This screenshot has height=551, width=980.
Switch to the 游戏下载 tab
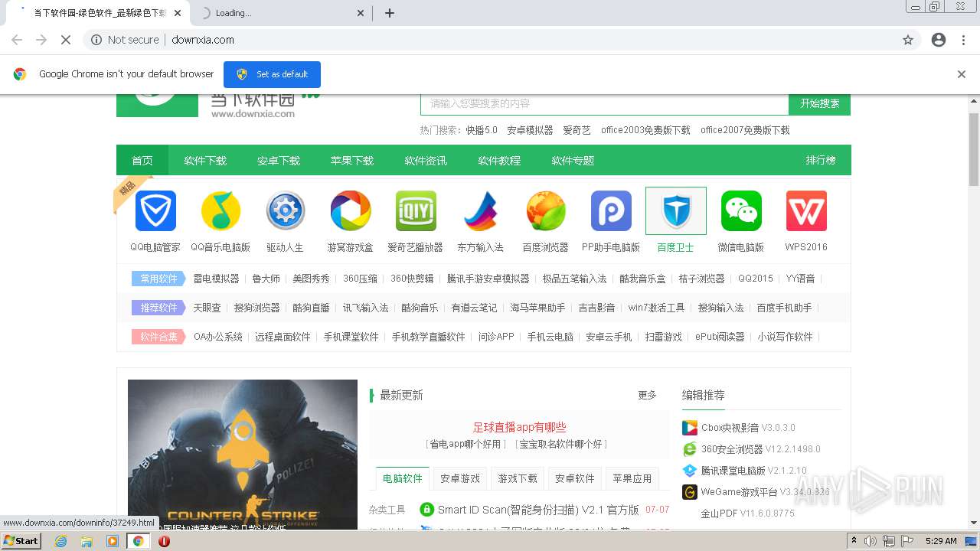(x=518, y=478)
